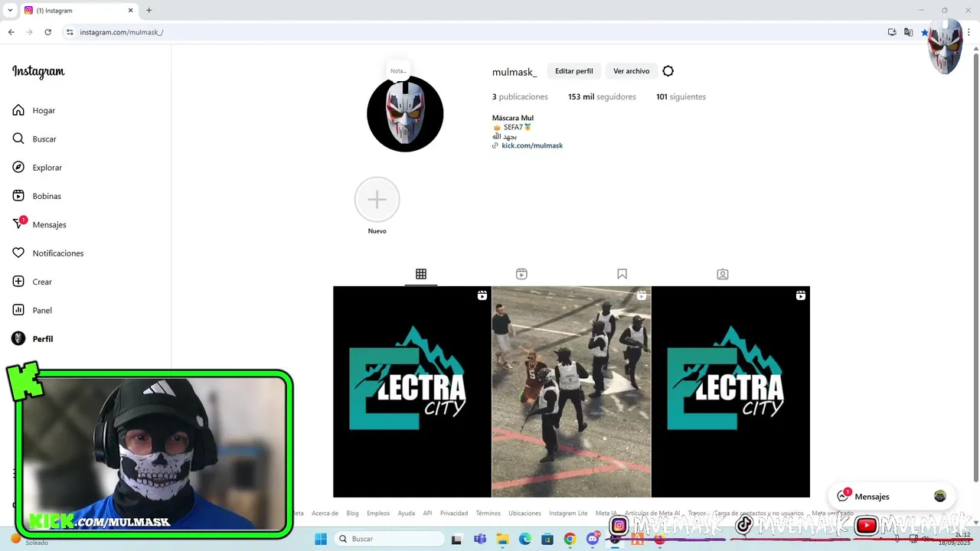Click the address bar URL
The image size is (980, 551).
[x=122, y=32]
